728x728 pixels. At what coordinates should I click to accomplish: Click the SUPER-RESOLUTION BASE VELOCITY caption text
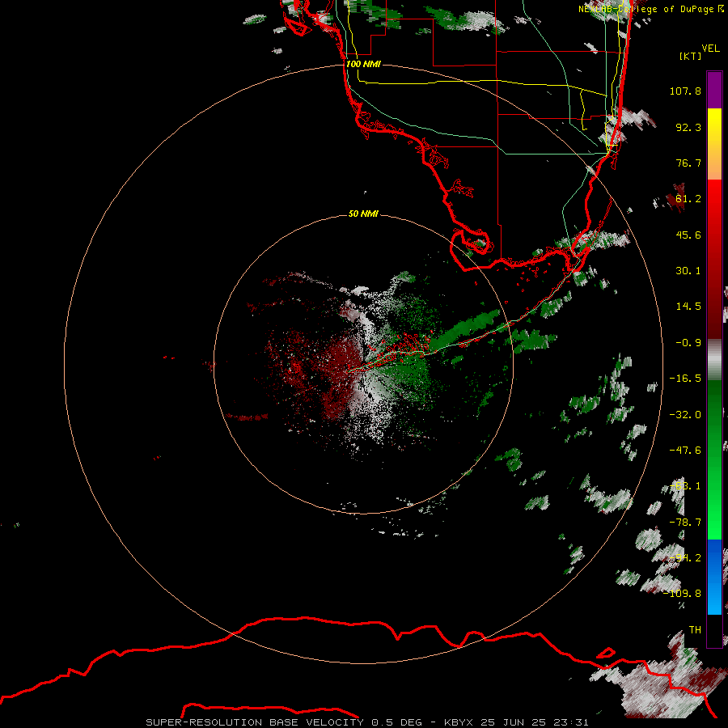(x=255, y=722)
